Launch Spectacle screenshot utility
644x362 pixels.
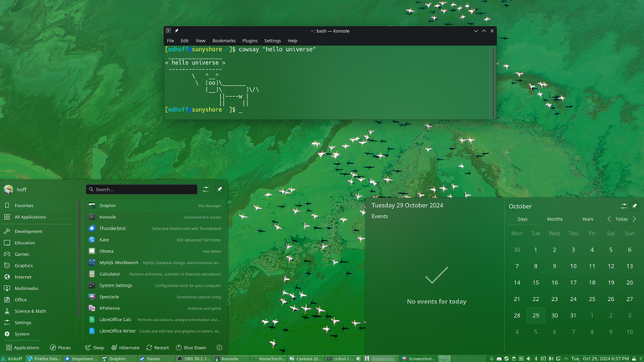(x=156, y=297)
